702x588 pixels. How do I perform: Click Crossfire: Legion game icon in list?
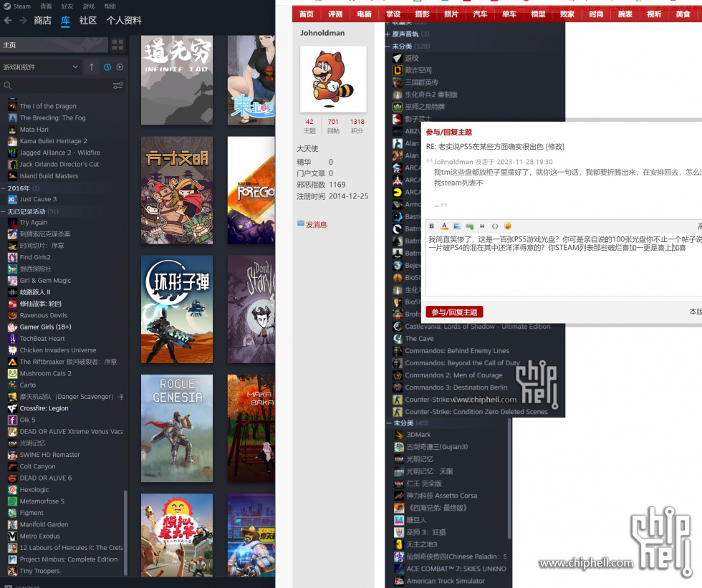tap(13, 408)
